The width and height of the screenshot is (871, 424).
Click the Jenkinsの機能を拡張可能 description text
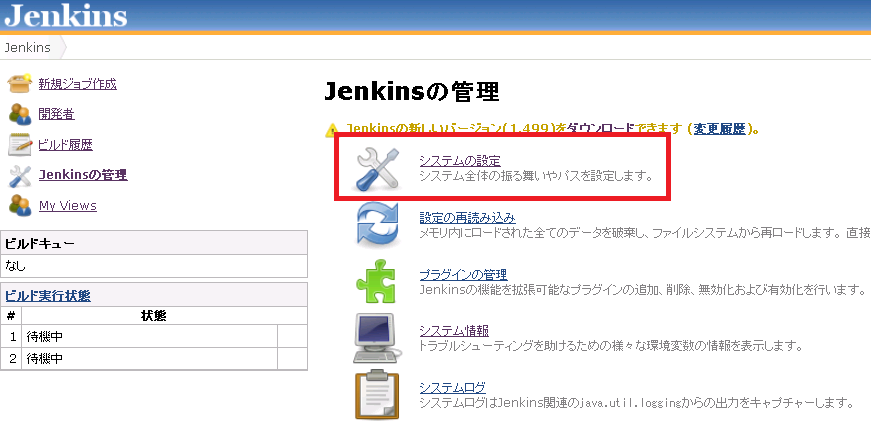pyautogui.click(x=642, y=290)
